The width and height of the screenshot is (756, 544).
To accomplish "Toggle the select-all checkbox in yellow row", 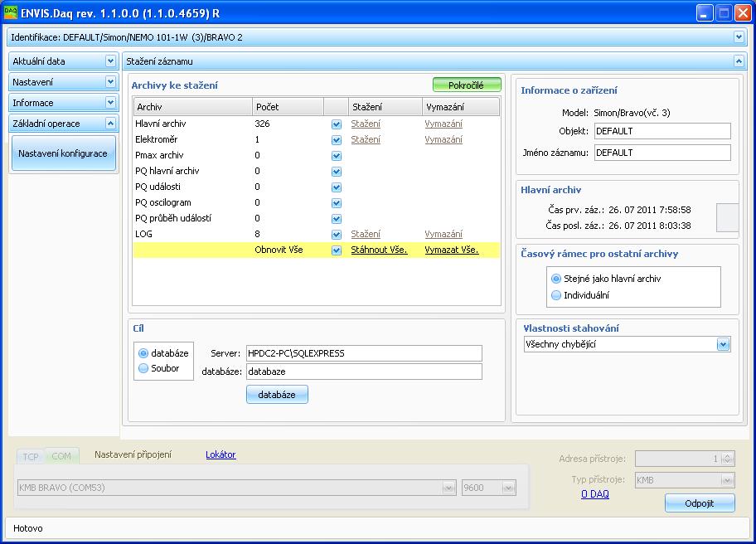I will (x=337, y=250).
